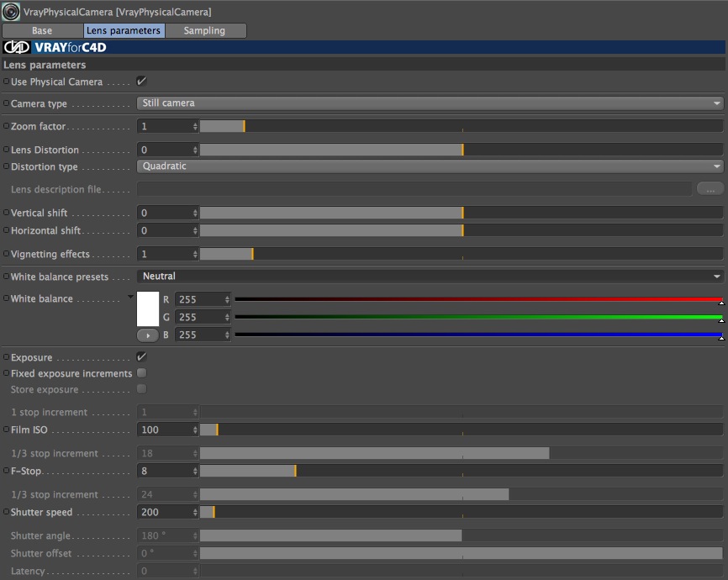Click the green channel G slider

pos(478,317)
